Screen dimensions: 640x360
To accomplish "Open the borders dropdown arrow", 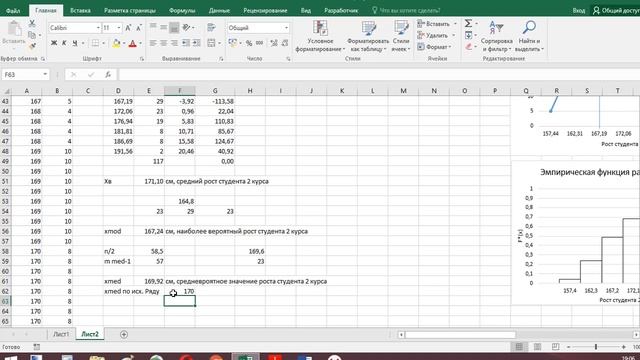I will point(103,43).
